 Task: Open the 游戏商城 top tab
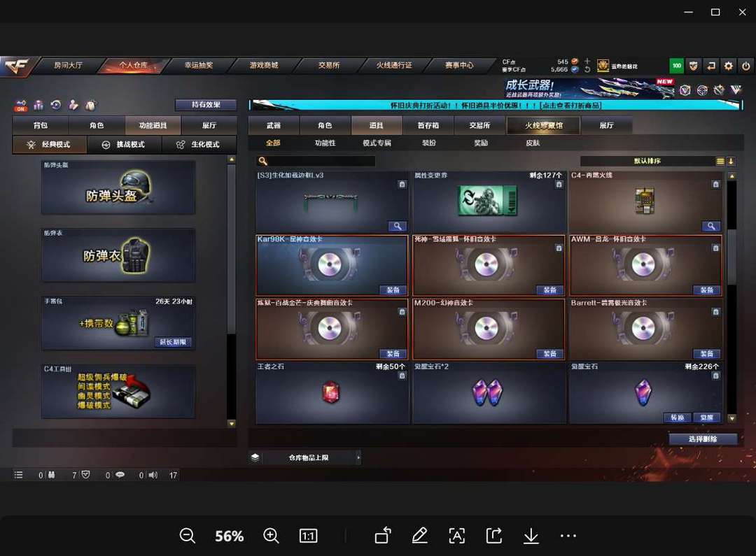264,66
